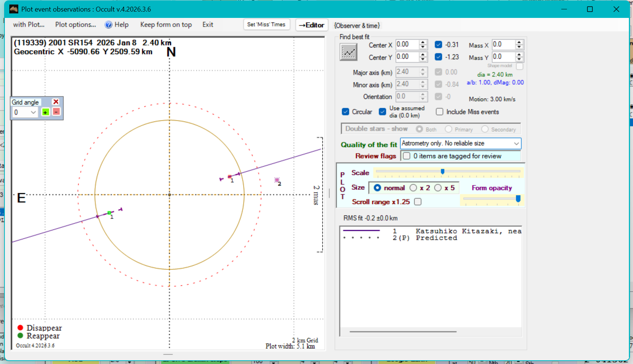Open the Plot options... menu

point(75,25)
